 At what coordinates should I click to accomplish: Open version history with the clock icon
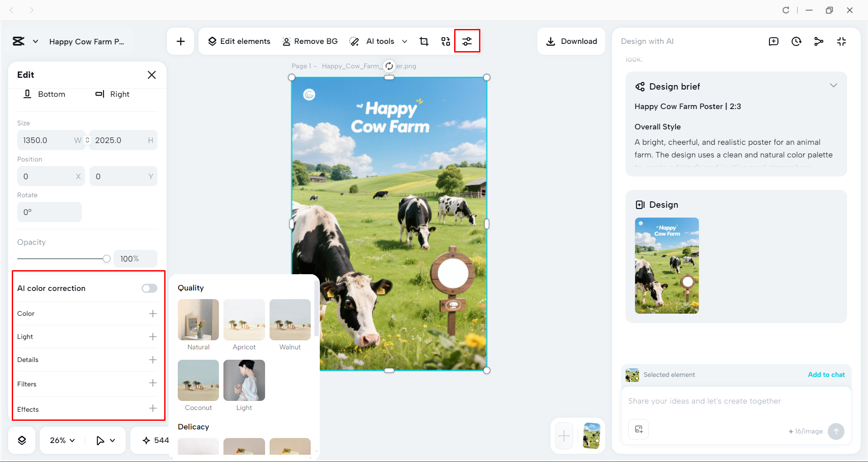796,41
